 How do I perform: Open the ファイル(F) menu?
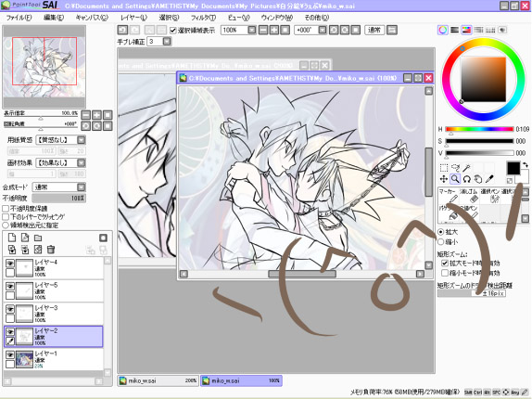[19, 18]
